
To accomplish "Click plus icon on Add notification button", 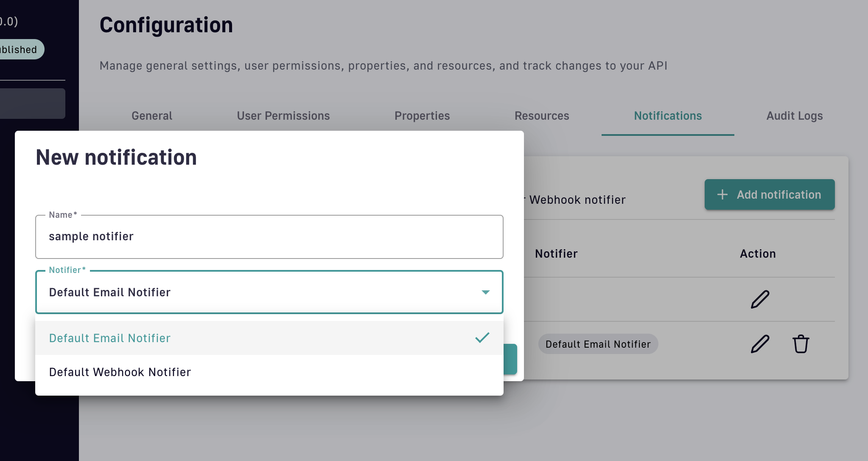I will click(722, 194).
